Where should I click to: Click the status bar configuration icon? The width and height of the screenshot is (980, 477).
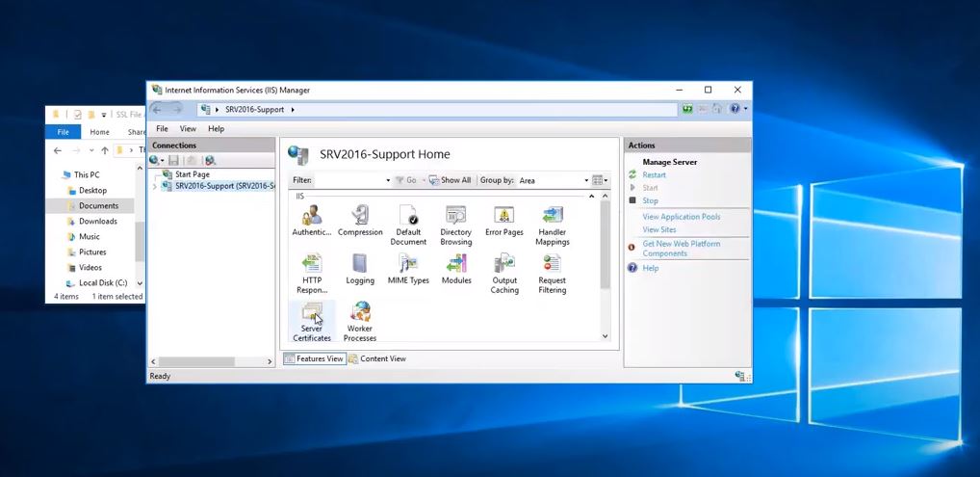[740, 376]
